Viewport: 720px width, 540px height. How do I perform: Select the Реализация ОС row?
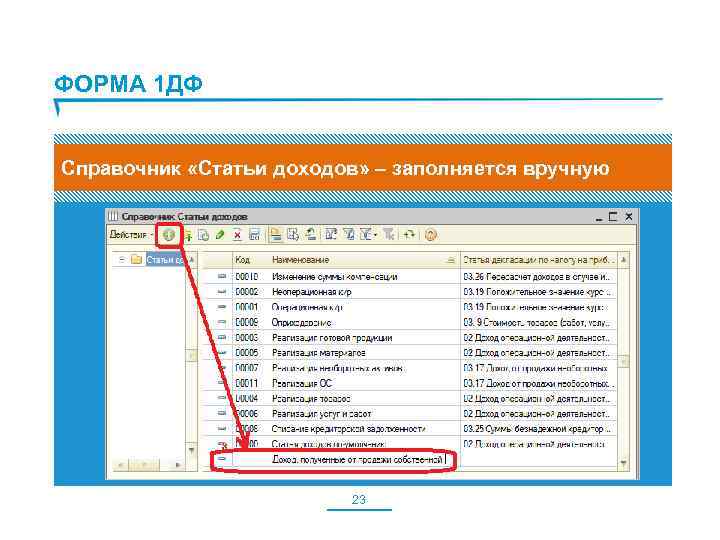410,383
